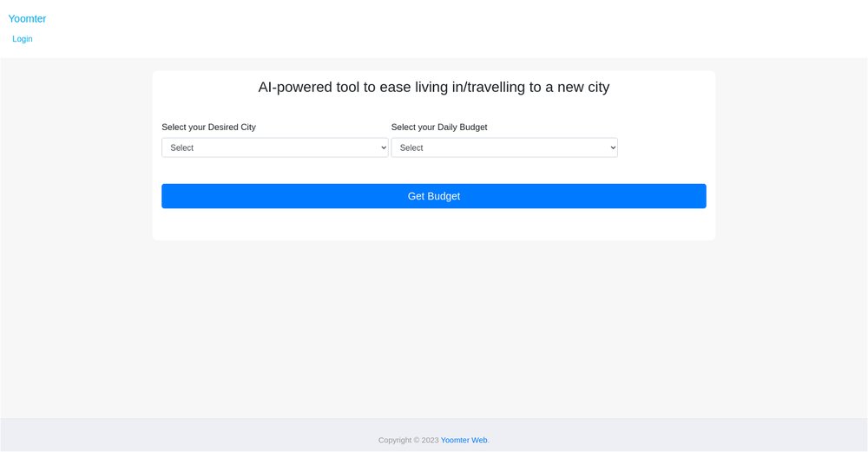Open the Login page link
Viewport: 868px width, 452px height.
(x=23, y=39)
